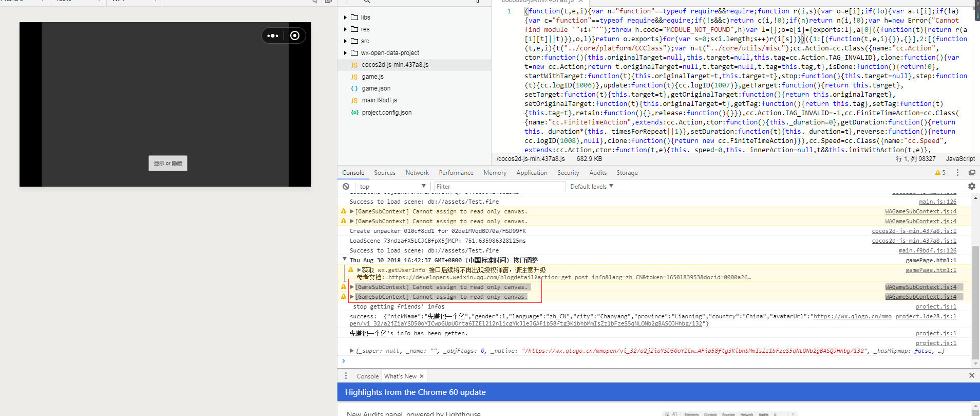Image resolution: width=980 pixels, height=416 pixels.
Task: Expand the wx-open-data-project folder
Action: coord(346,53)
